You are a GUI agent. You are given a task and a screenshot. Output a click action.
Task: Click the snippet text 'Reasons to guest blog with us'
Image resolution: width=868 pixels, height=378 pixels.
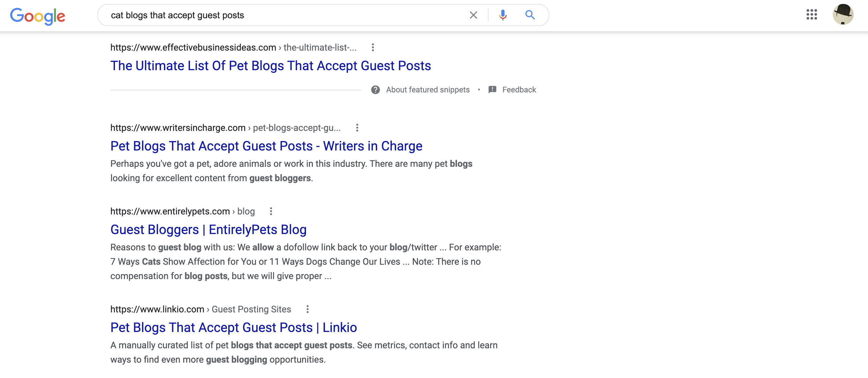point(306,261)
